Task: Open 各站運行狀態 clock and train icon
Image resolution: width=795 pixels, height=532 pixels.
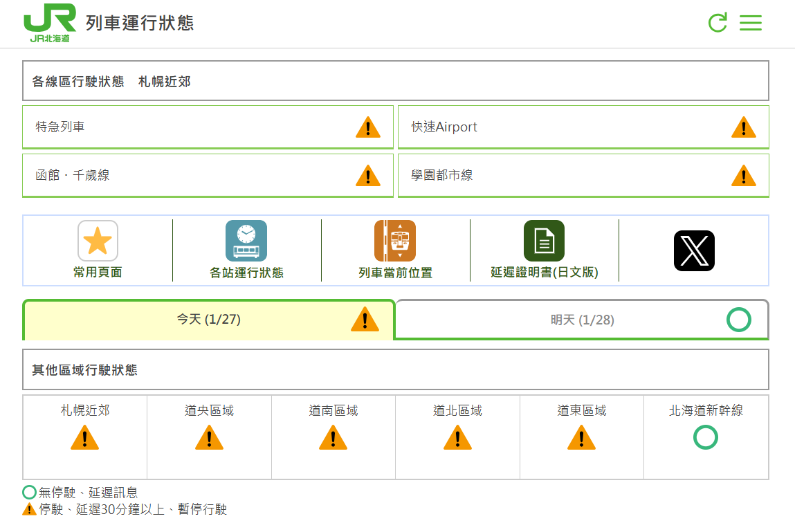Action: (x=246, y=241)
